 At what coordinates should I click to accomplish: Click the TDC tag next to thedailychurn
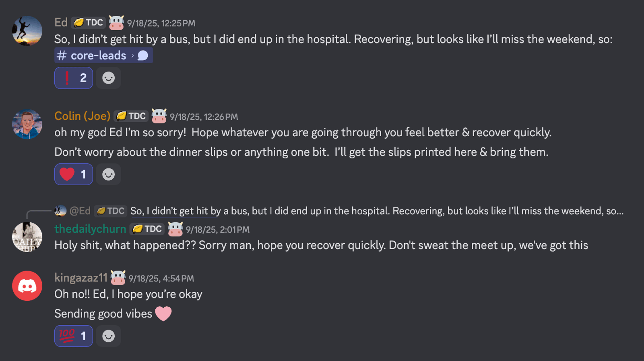(x=147, y=229)
